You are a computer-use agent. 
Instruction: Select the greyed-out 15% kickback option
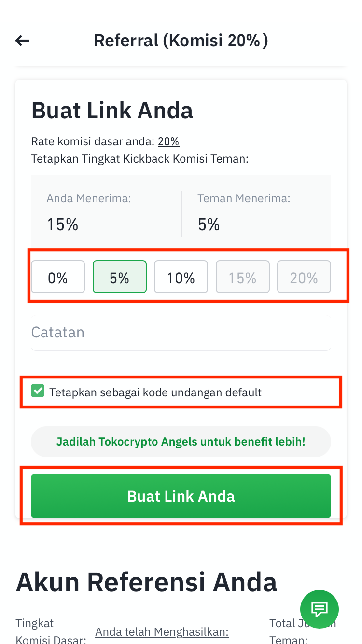tap(242, 277)
